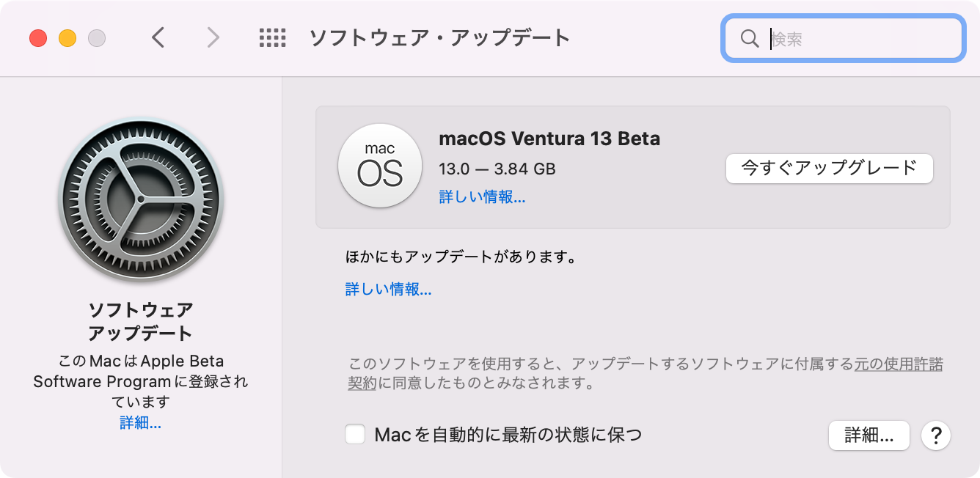Enable Macを自動的に最新の状態に保つ checkbox
The image size is (980, 478).
tap(356, 435)
